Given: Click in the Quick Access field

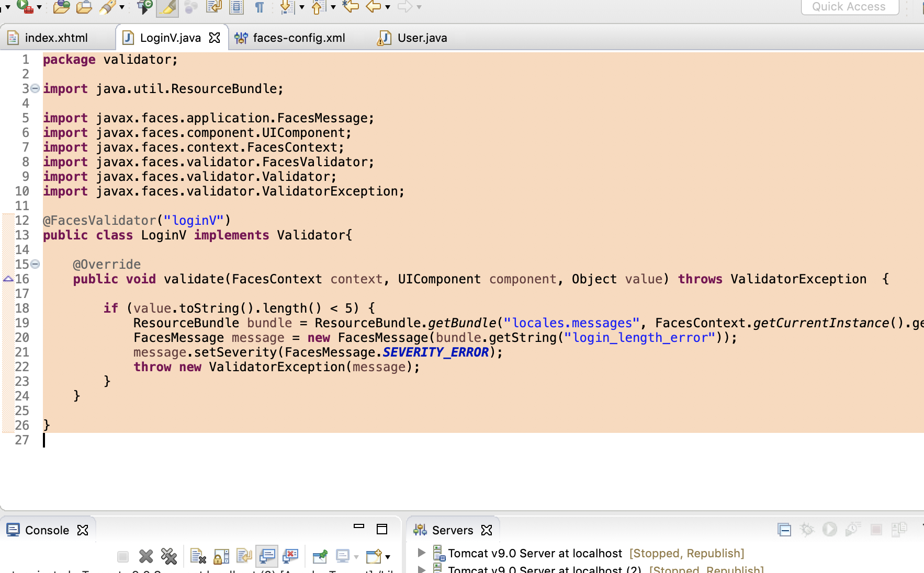Looking at the screenshot, I should [x=850, y=7].
